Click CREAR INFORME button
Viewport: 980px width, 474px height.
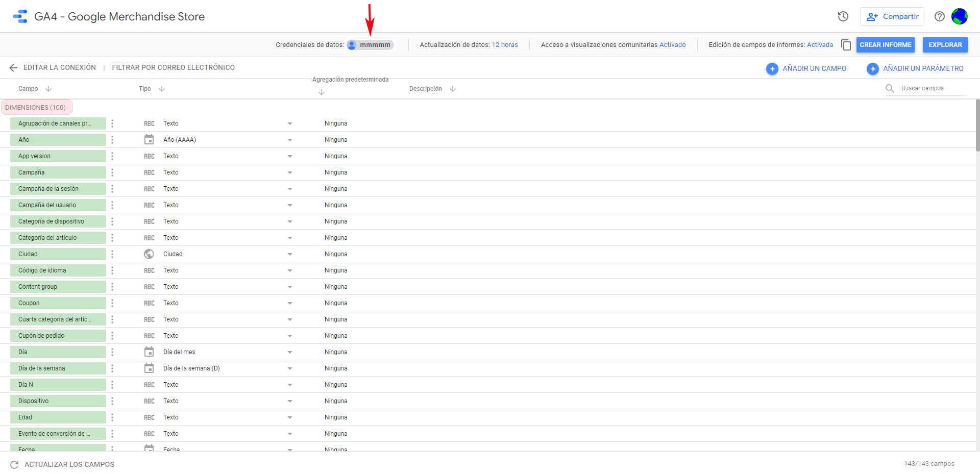(886, 45)
